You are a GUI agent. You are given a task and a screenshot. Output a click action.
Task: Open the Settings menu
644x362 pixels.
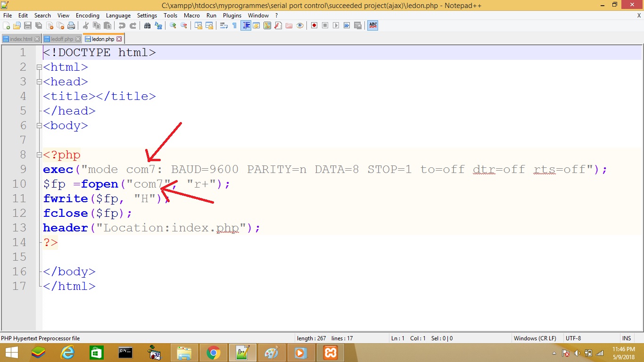click(147, 16)
